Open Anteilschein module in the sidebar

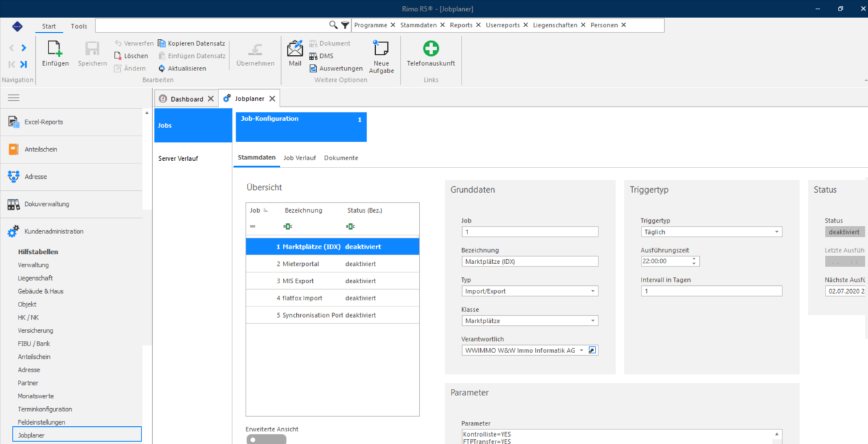(x=71, y=150)
